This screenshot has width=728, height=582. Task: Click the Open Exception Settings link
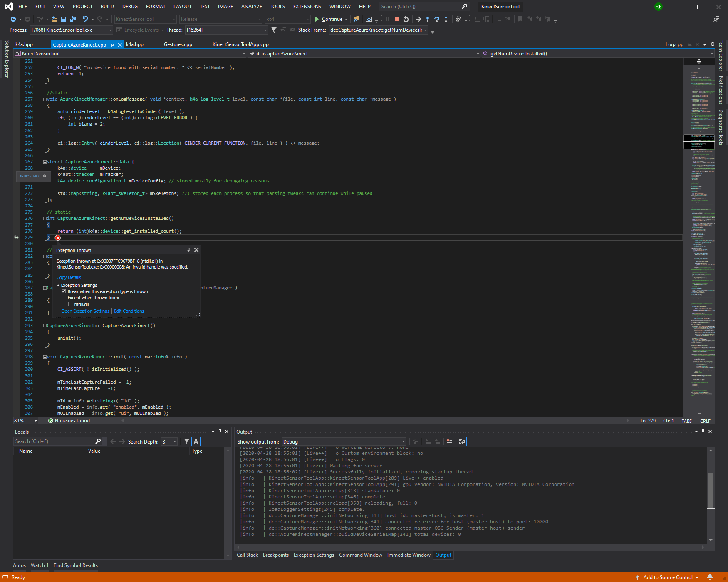pyautogui.click(x=85, y=311)
